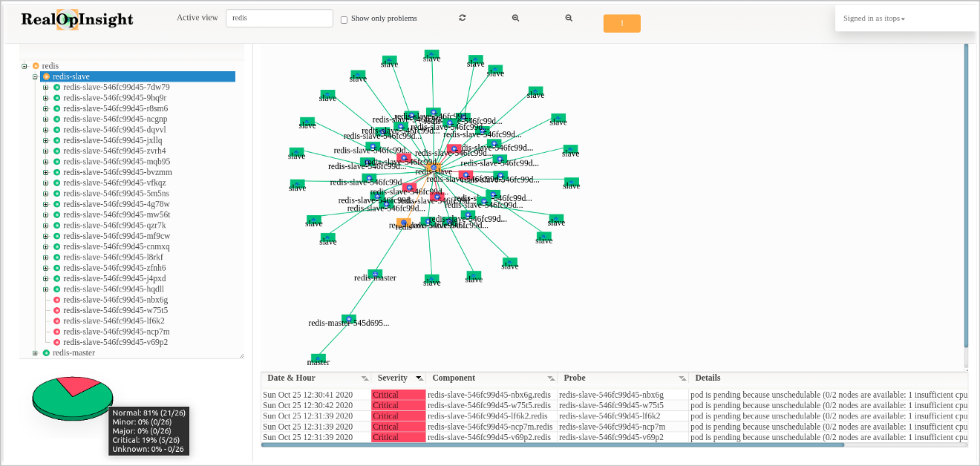Click the green status icon of redis-slave-546fc99d45-ncgnp

tap(56, 119)
